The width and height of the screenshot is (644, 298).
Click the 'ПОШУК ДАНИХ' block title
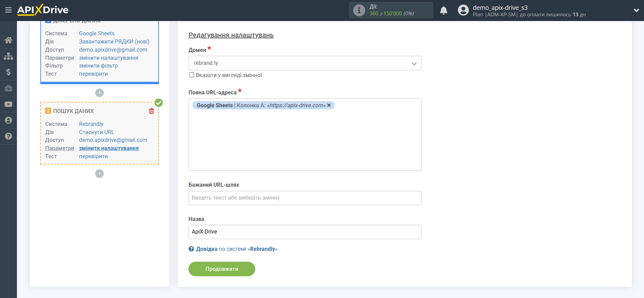73,111
